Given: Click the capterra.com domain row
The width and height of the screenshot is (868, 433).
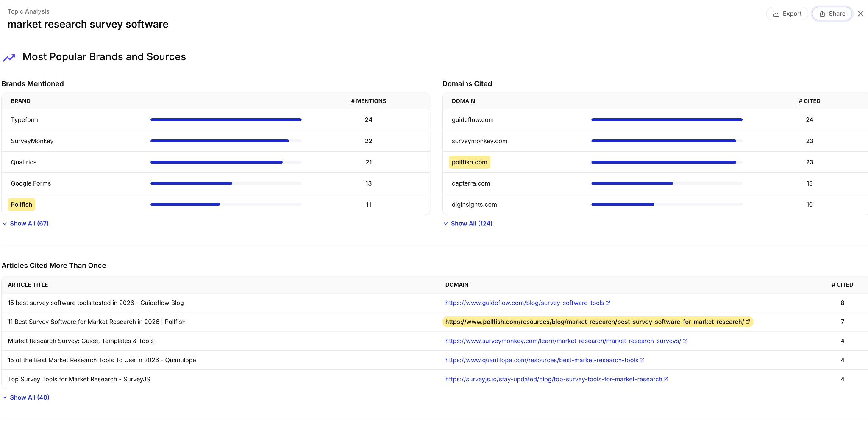Looking at the screenshot, I should (655, 183).
